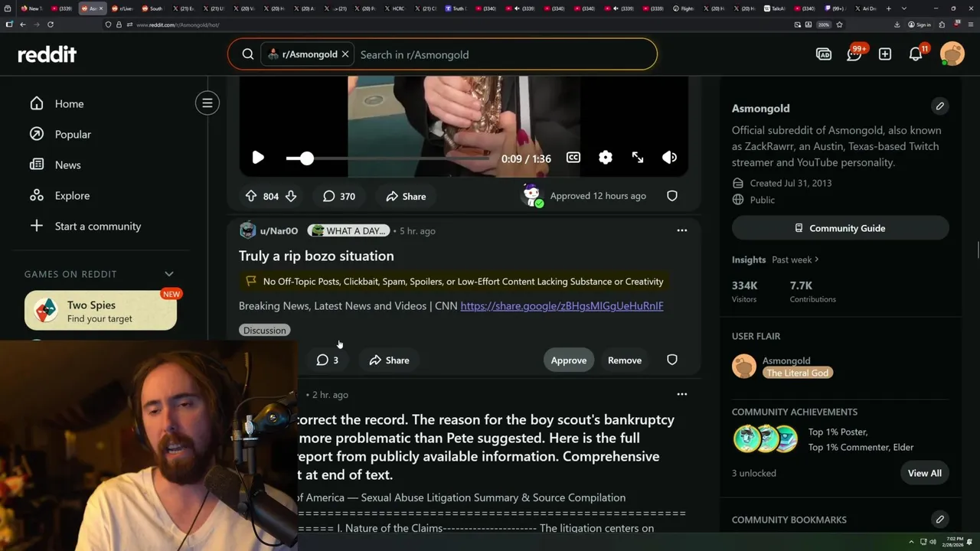This screenshot has width=980, height=551.
Task: Play the video
Action: point(258,158)
